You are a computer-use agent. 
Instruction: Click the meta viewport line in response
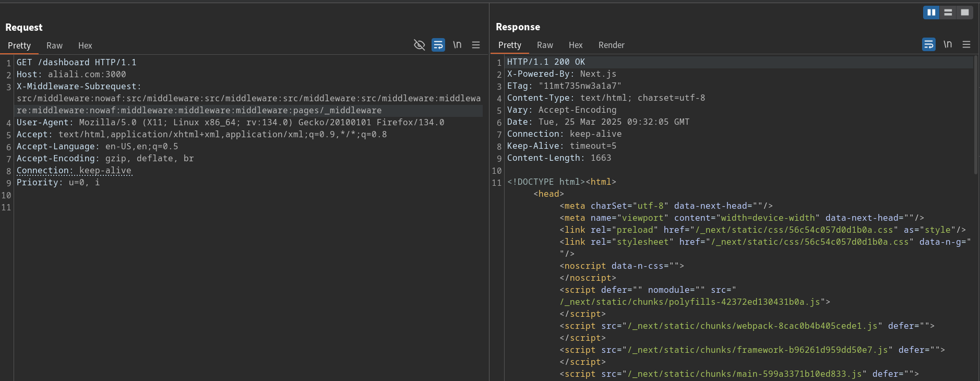(742, 218)
